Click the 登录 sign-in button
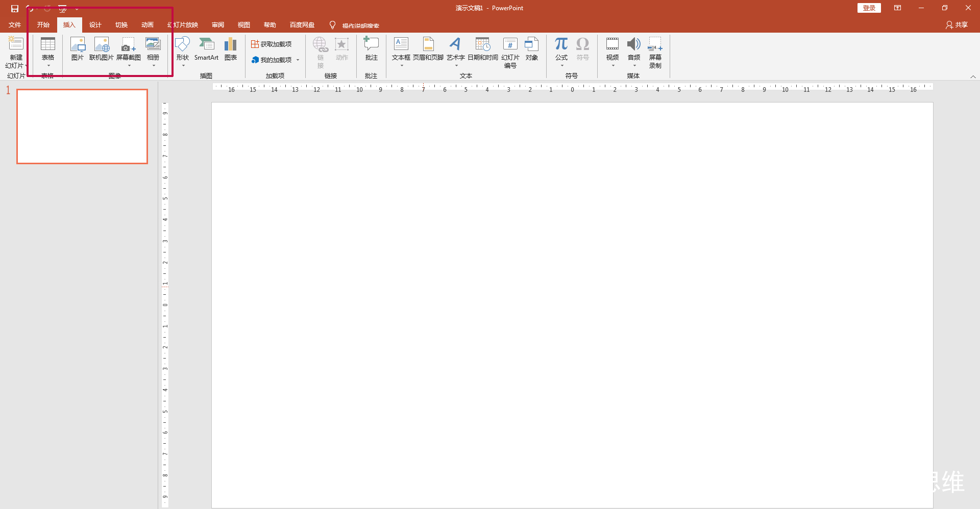 (x=869, y=8)
